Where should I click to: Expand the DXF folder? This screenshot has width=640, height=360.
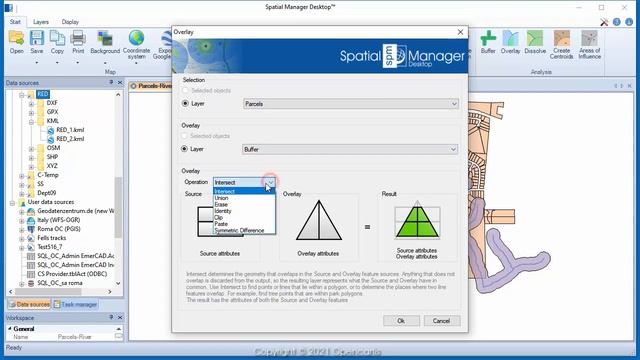pyautogui.click(x=31, y=103)
